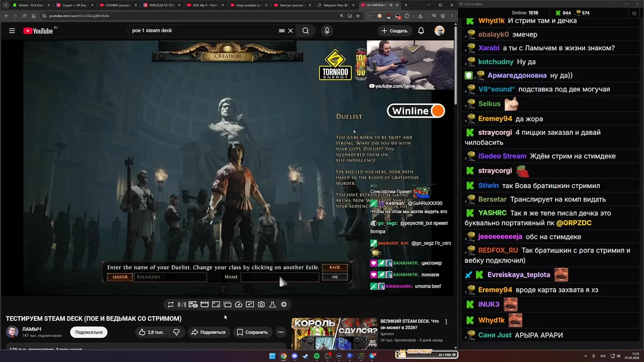Open browser extensions puzzle icon

tap(407, 16)
